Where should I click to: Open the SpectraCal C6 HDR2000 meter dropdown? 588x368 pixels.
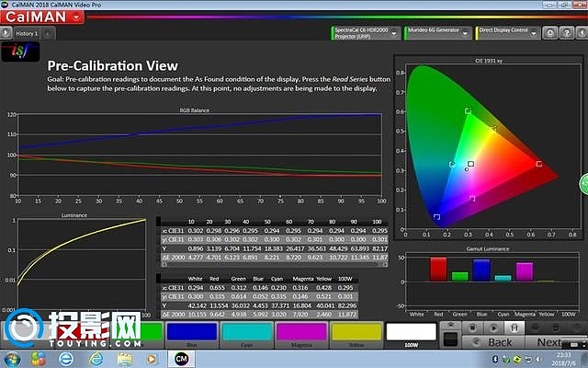[394, 33]
